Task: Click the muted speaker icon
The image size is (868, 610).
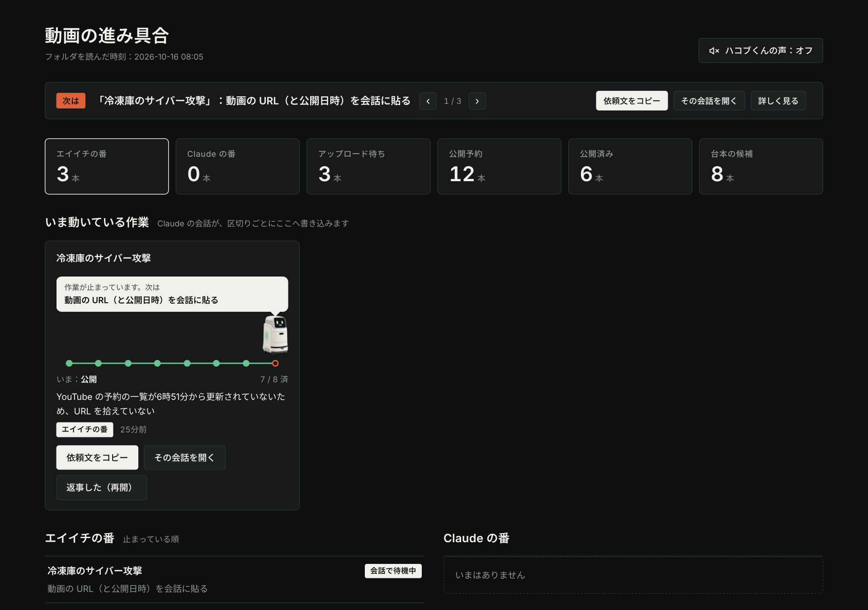Action: (714, 51)
